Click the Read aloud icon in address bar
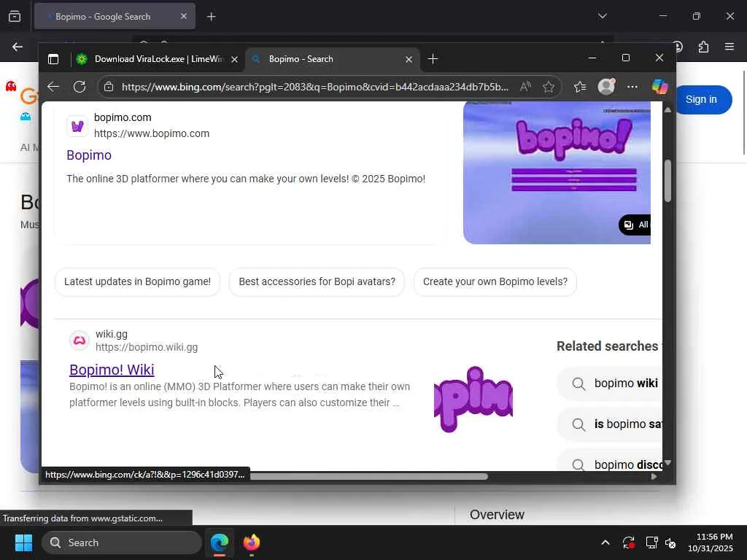The height and width of the screenshot is (560, 747). pos(525,87)
